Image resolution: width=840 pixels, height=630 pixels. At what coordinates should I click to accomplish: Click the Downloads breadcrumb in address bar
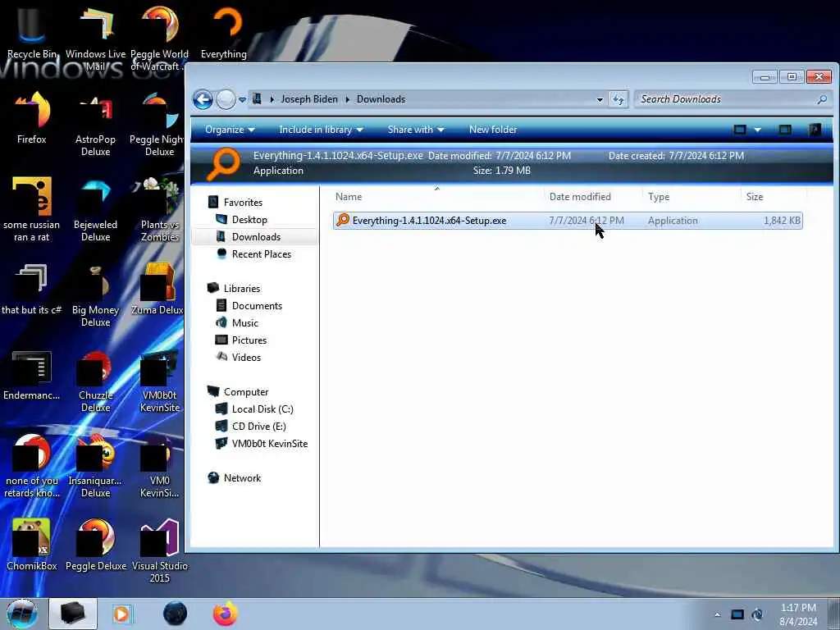[381, 99]
